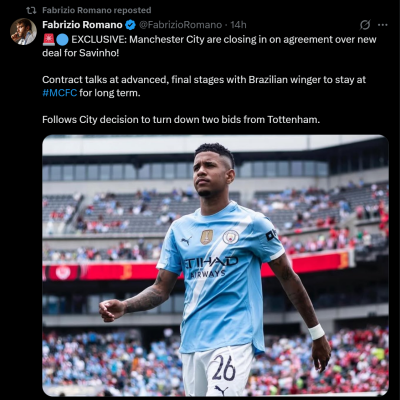This screenshot has width=400, height=400.
Task: Click the repost arrows icon above the post
Action: point(31,10)
